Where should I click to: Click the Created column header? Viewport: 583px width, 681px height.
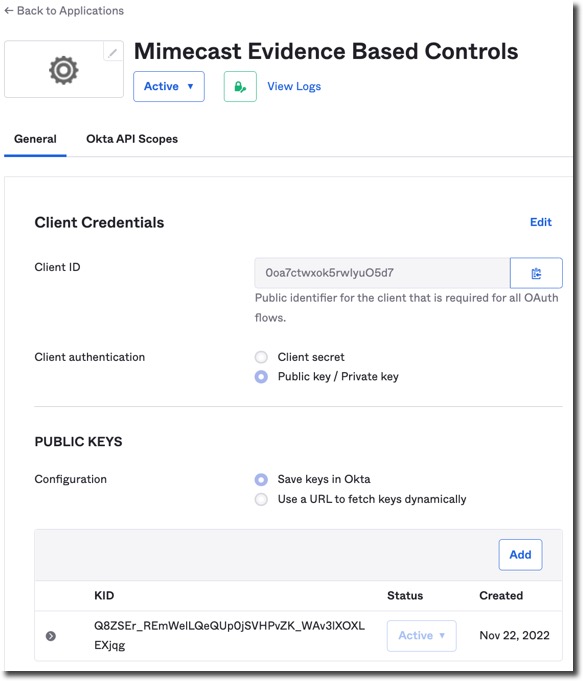(x=501, y=595)
